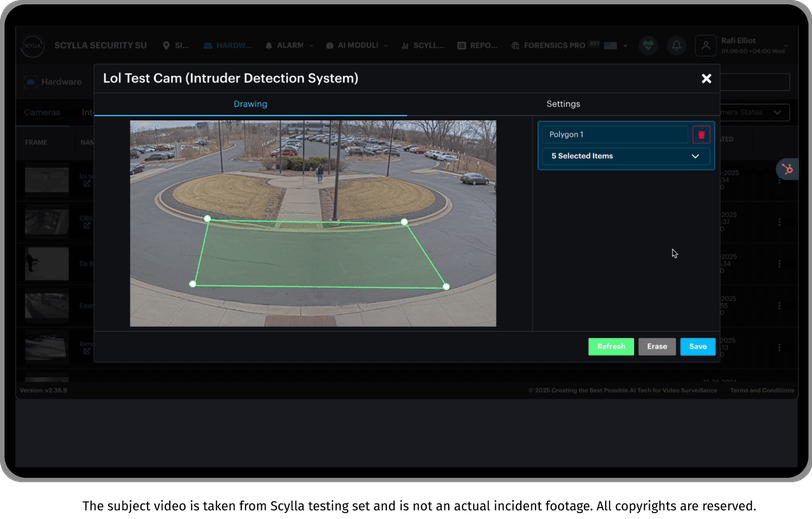812x519 pixels.
Task: Click the green Refresh button
Action: pos(611,347)
